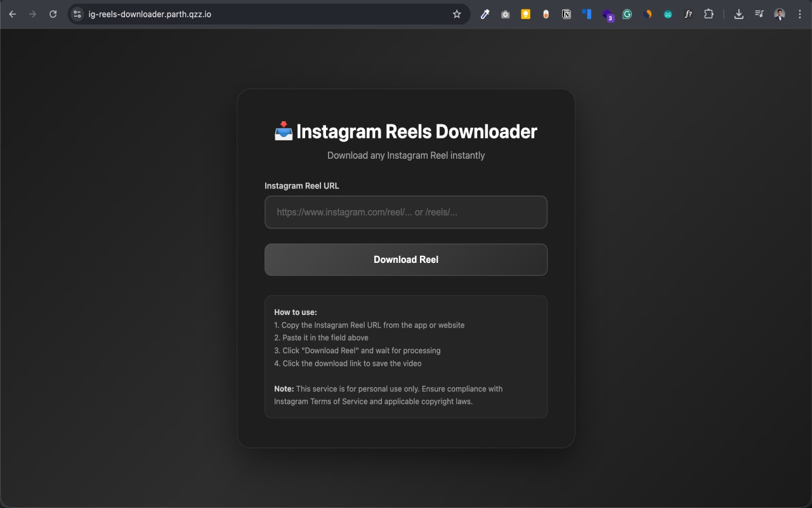The height and width of the screenshot is (508, 812).
Task: Go back using the browser back arrow
Action: (13, 14)
